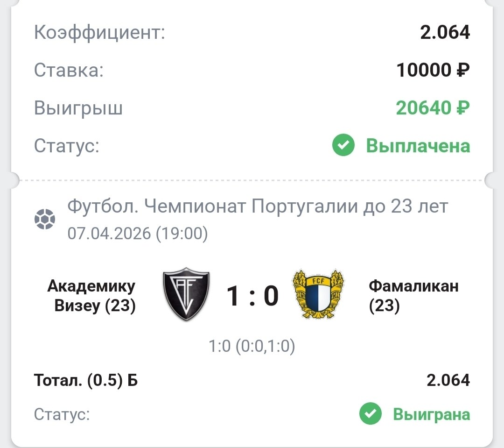Select the Фамаликан (23) team name
504x448 pixels.
[x=413, y=296]
